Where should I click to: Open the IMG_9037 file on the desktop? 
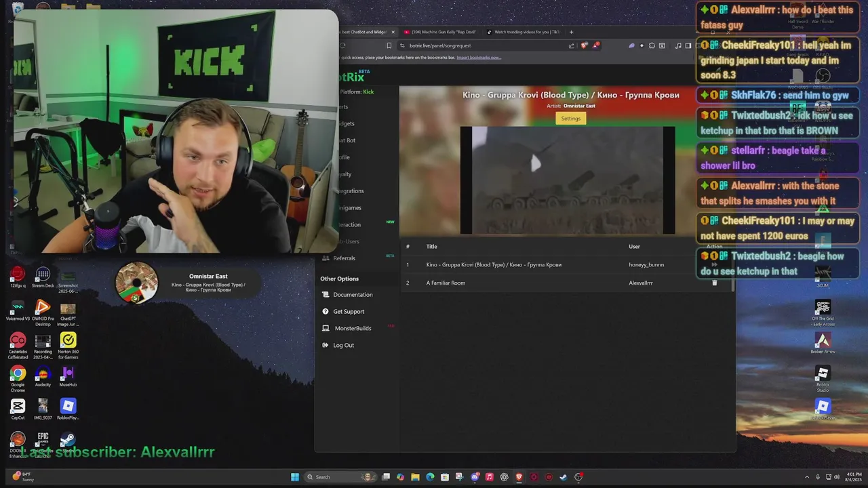pyautogui.click(x=43, y=409)
